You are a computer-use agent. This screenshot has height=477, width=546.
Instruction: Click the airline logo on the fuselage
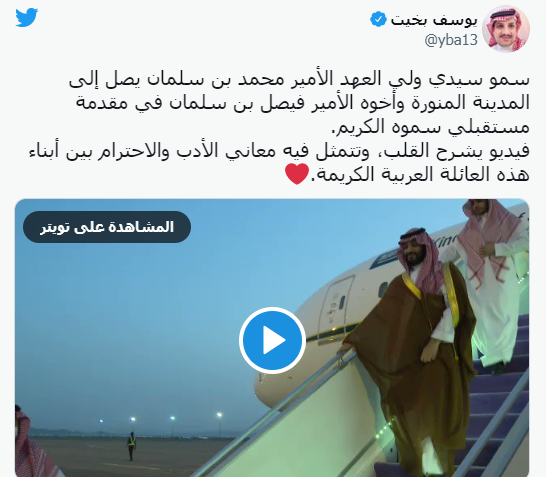tap(385, 260)
